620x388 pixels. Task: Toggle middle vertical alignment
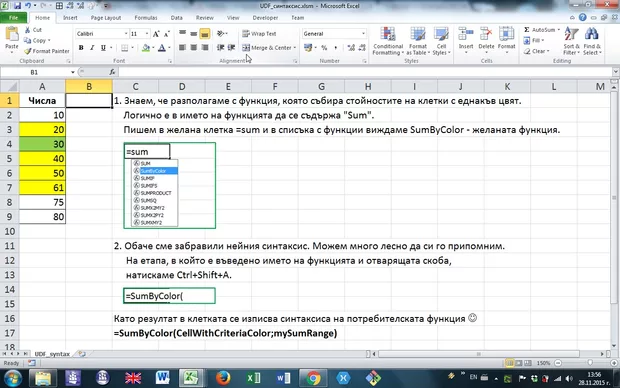click(x=193, y=34)
